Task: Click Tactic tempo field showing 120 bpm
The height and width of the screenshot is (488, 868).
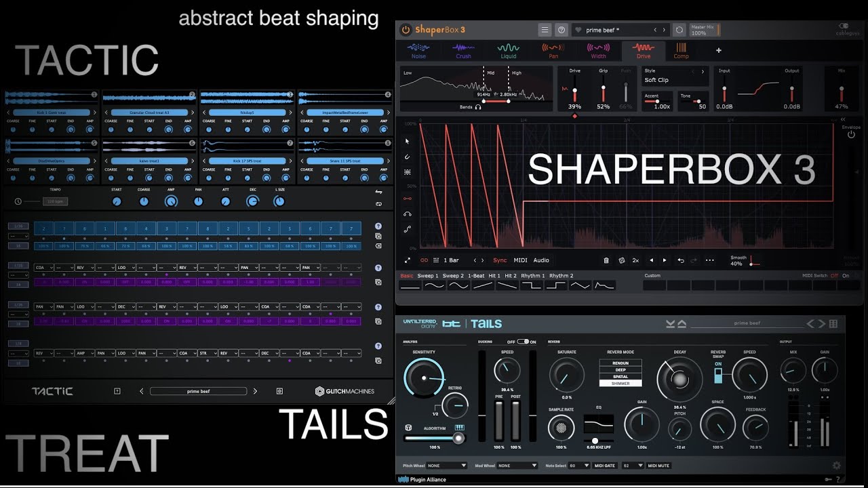Action: click(56, 201)
